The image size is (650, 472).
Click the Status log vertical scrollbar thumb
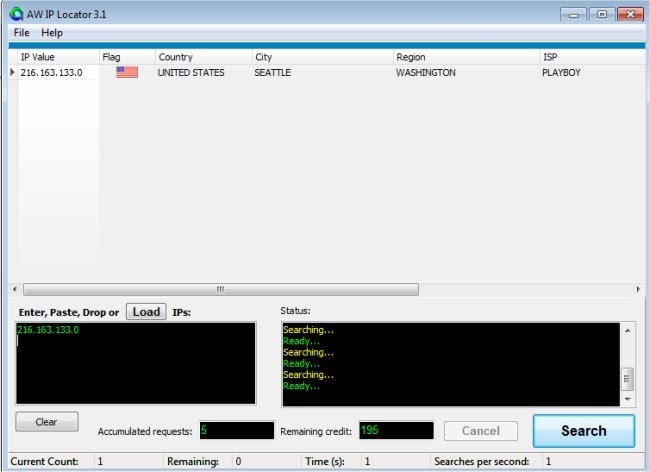[628, 379]
